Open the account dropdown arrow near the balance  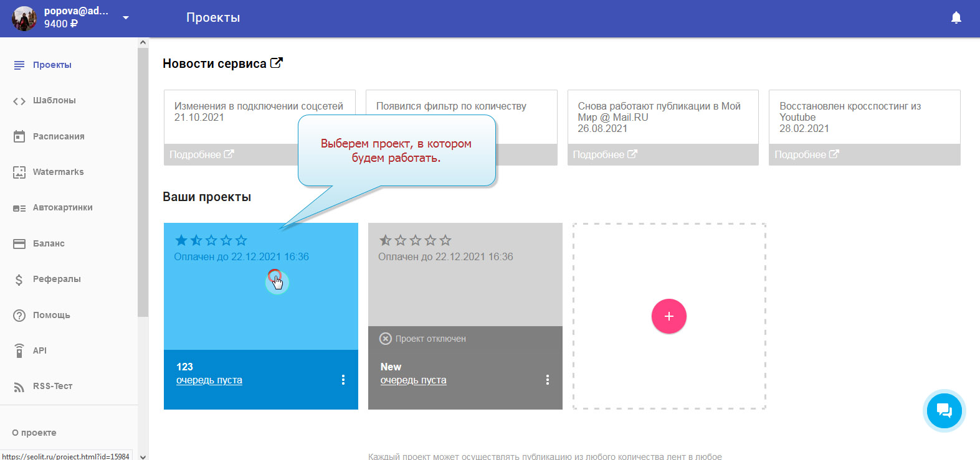[126, 17]
